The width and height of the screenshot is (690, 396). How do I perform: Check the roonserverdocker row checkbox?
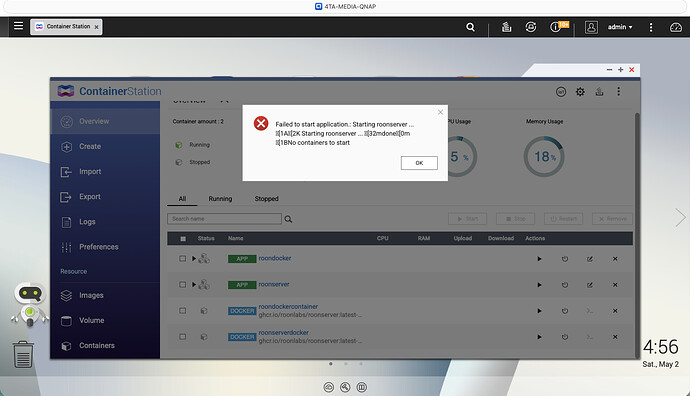coord(182,337)
